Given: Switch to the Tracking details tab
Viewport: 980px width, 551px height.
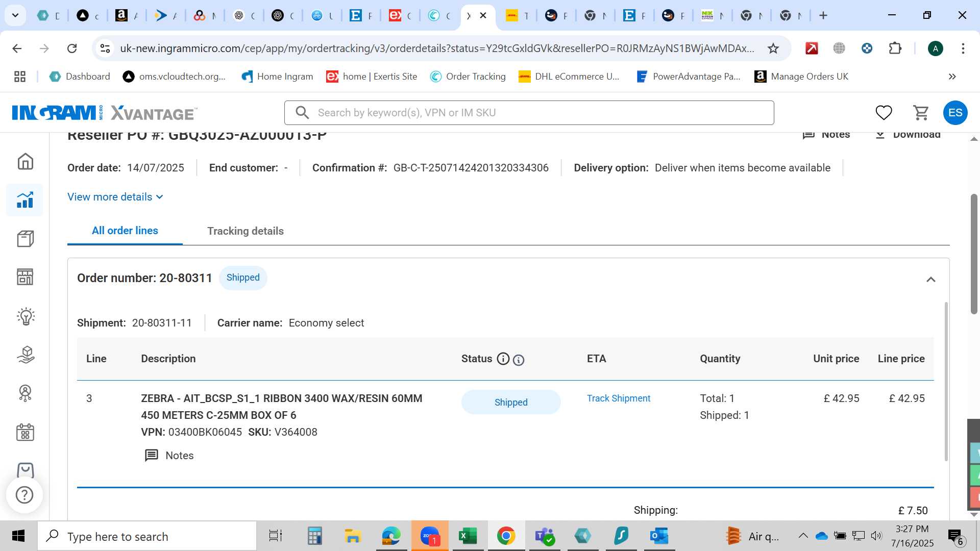Looking at the screenshot, I should click(246, 231).
